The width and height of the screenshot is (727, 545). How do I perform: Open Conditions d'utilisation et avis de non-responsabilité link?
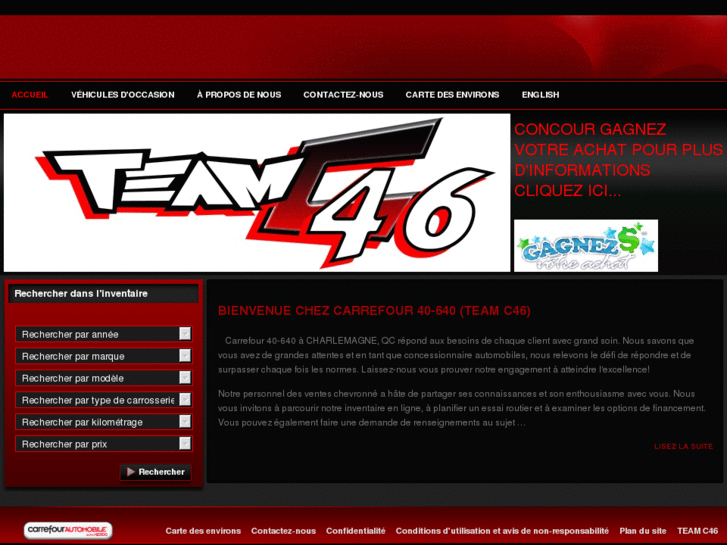click(x=502, y=531)
